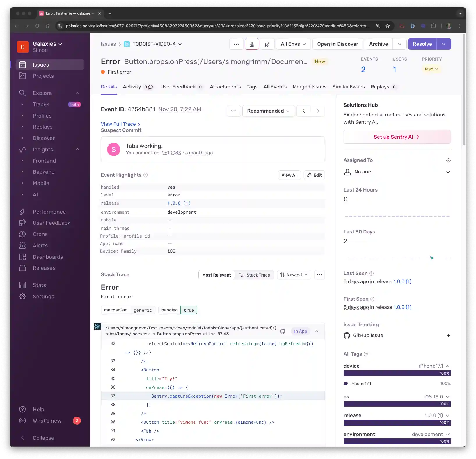
Task: Expand the os tag breakdown
Action: [448, 397]
